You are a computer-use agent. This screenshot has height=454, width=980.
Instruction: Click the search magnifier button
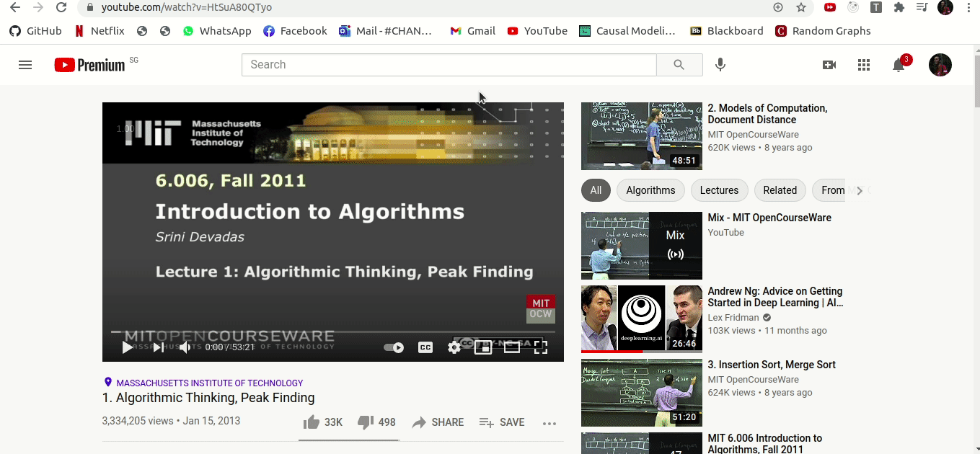click(x=679, y=65)
